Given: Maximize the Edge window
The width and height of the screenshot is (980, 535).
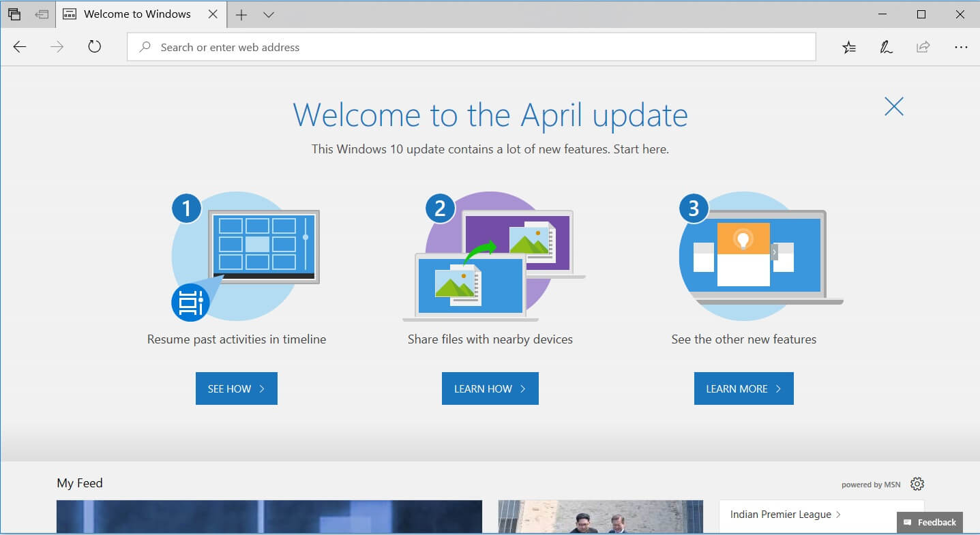Looking at the screenshot, I should 921,14.
